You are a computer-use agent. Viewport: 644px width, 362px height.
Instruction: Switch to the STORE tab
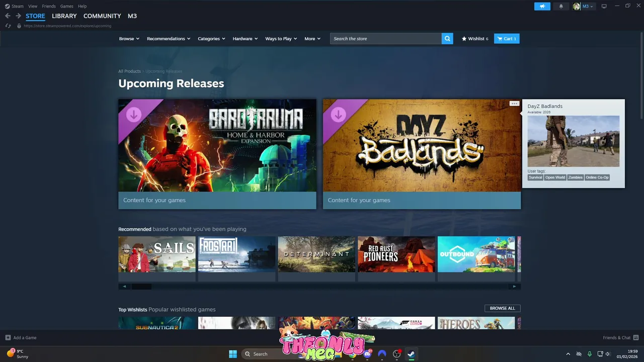[35, 16]
